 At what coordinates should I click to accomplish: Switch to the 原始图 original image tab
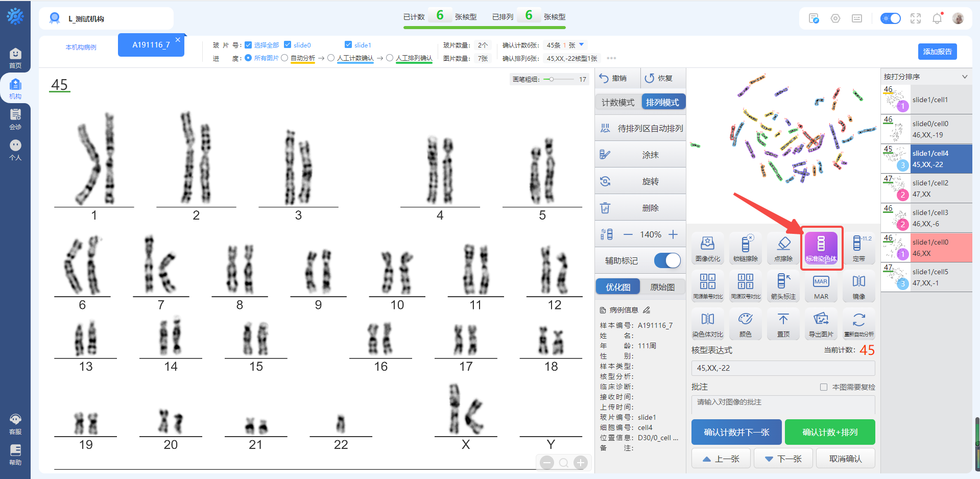pyautogui.click(x=662, y=287)
